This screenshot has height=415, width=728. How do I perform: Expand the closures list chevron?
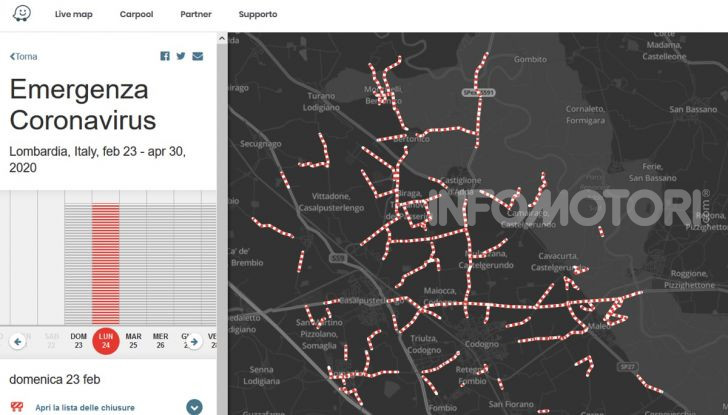point(194,407)
